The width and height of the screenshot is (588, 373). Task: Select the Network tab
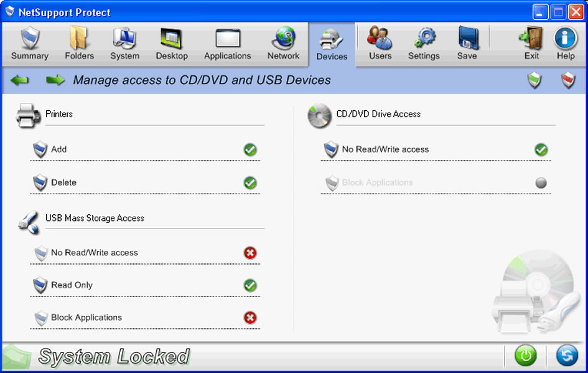point(283,44)
